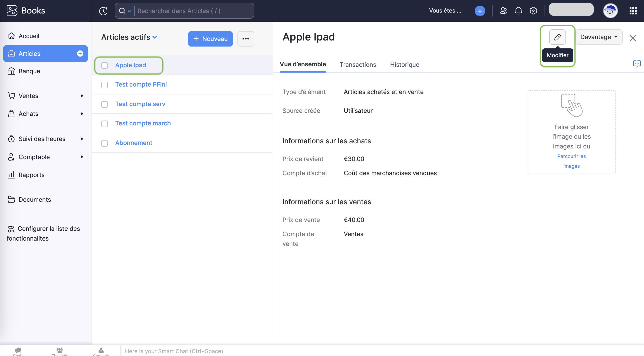This screenshot has height=356, width=644.
Task: Open the notifications bell
Action: coord(518,11)
